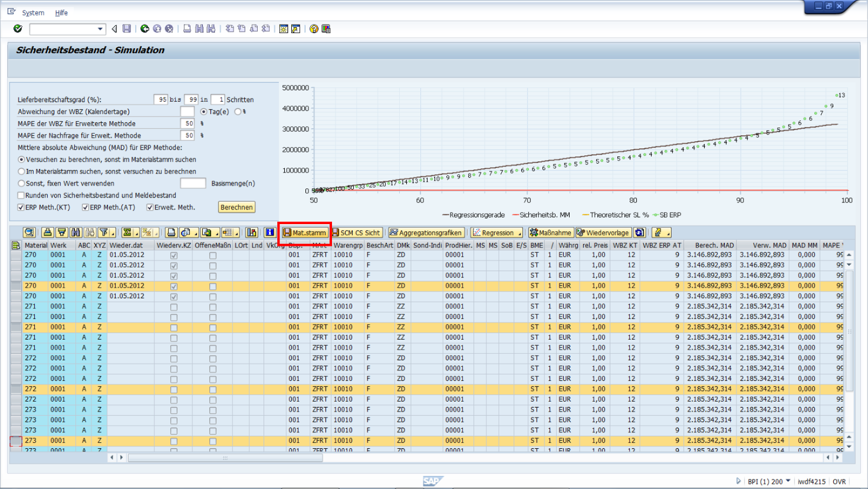
Task: Click the Refresh icon next to Wiedervorlage
Action: tap(640, 232)
